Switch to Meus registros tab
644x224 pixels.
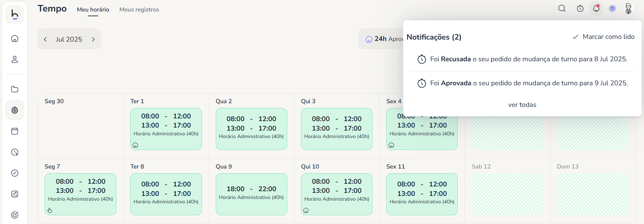click(139, 9)
